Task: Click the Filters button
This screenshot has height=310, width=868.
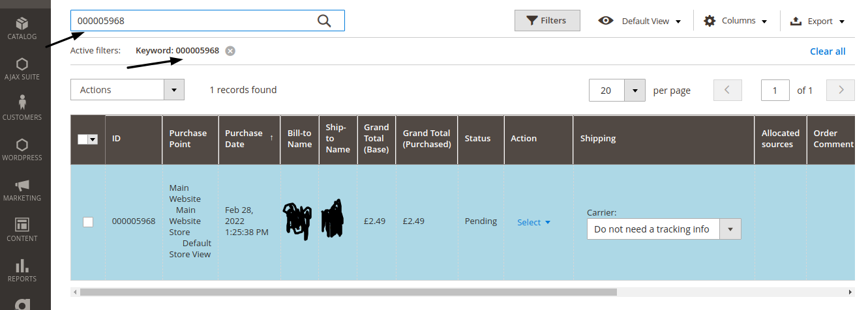Action: pos(547,21)
